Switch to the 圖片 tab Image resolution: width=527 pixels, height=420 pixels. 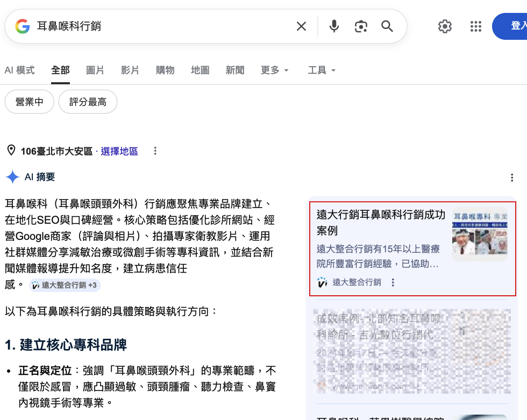tap(95, 70)
